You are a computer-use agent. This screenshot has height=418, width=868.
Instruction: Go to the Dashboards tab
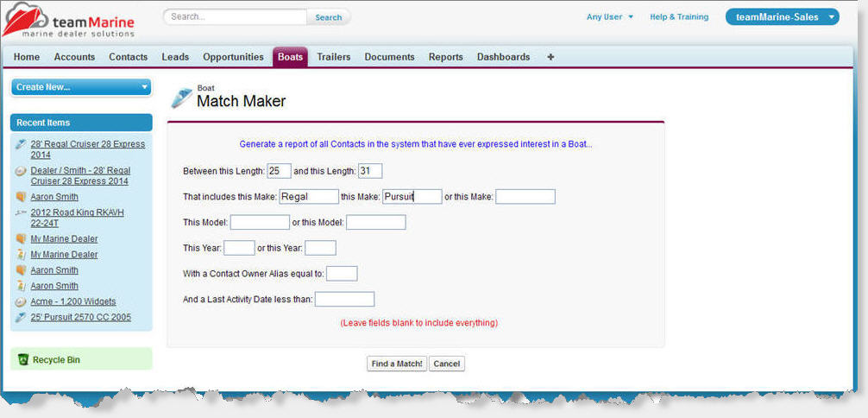click(503, 57)
